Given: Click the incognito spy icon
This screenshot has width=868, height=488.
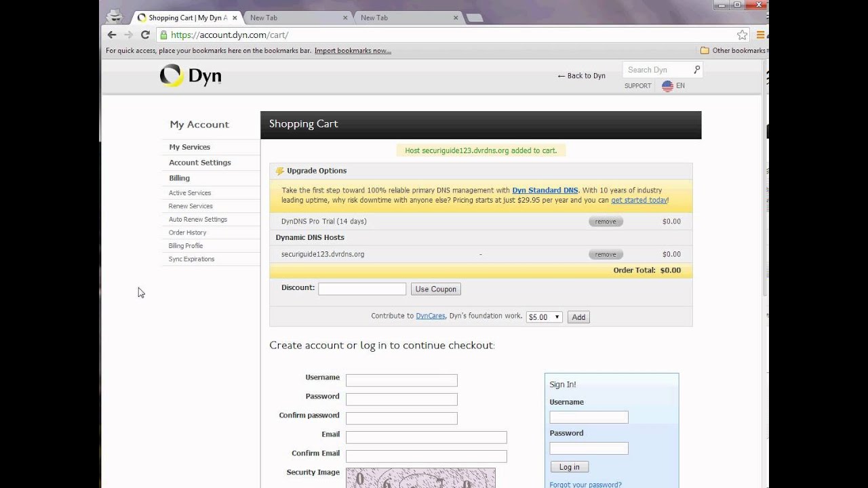Looking at the screenshot, I should pos(115,16).
